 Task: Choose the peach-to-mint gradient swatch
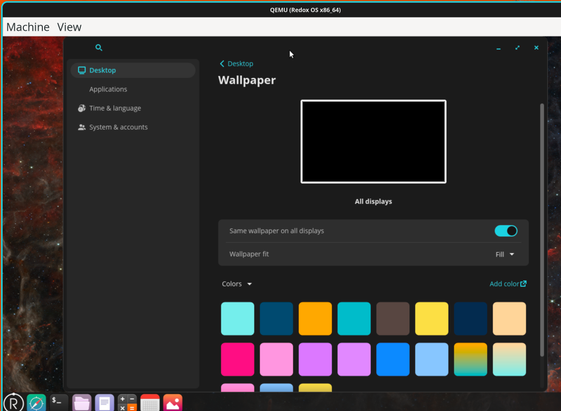[509, 359]
